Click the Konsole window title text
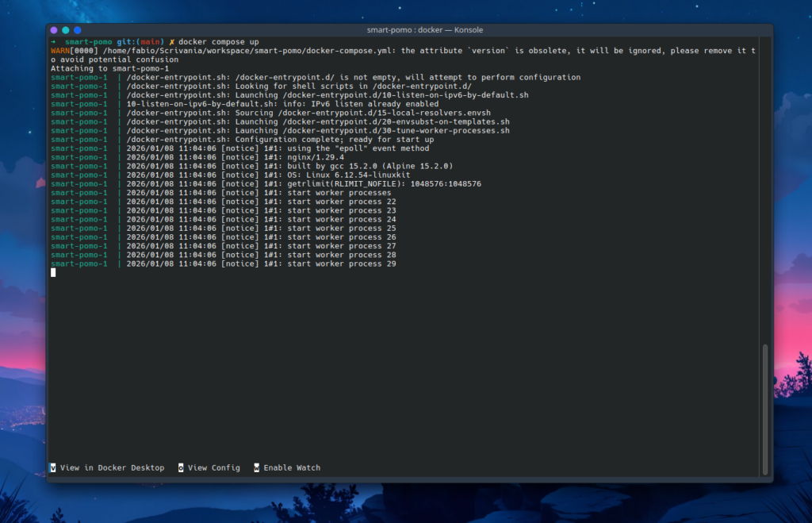812x523 pixels. [x=409, y=29]
